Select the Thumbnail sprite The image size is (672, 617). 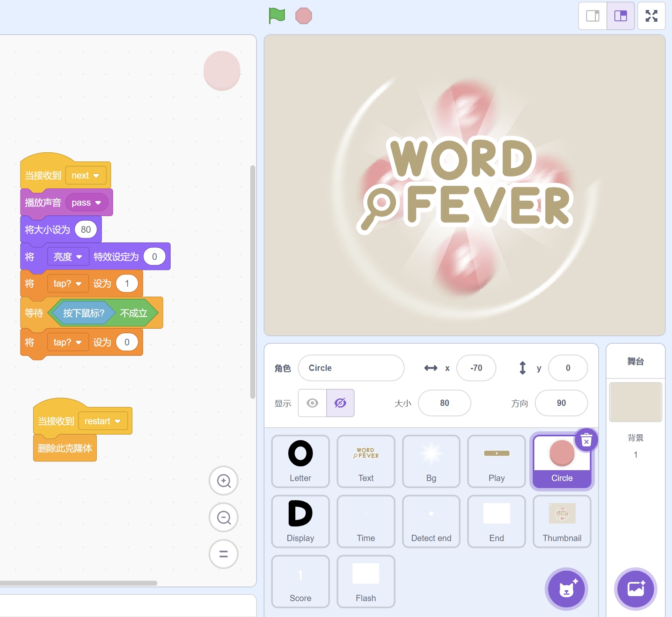click(562, 521)
